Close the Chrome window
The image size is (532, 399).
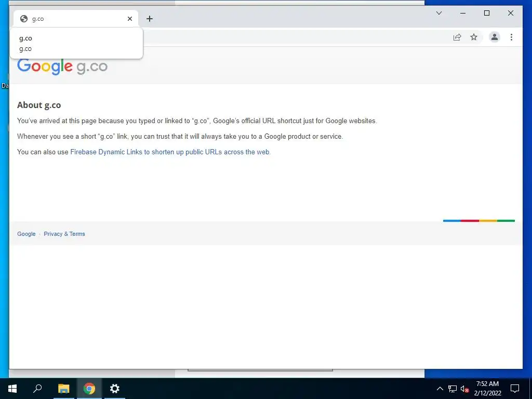pyautogui.click(x=510, y=13)
